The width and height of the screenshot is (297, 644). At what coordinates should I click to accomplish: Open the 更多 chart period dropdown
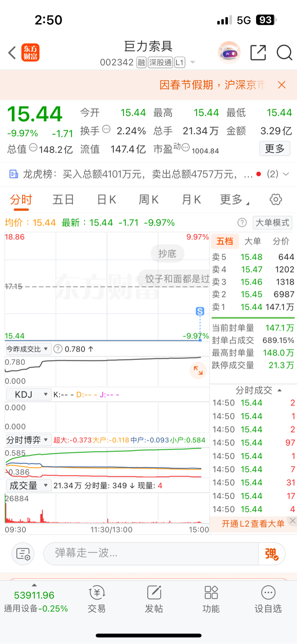[234, 199]
